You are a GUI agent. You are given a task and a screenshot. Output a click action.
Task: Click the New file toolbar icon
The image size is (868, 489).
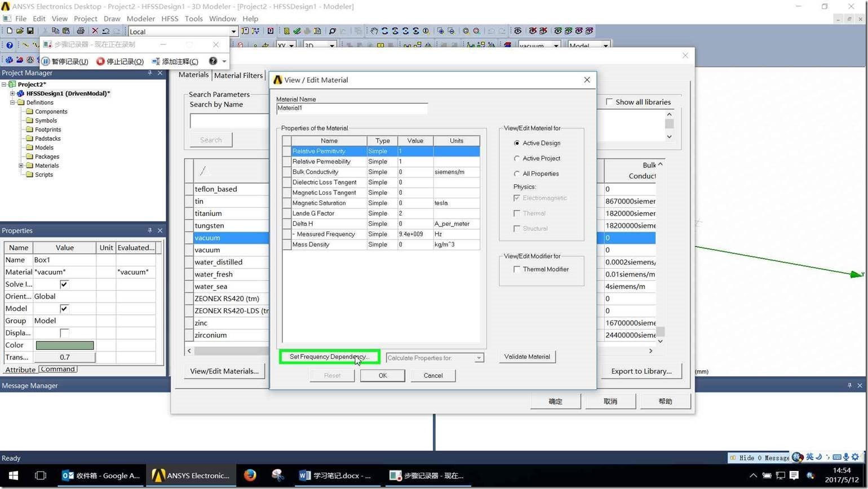click(x=9, y=31)
